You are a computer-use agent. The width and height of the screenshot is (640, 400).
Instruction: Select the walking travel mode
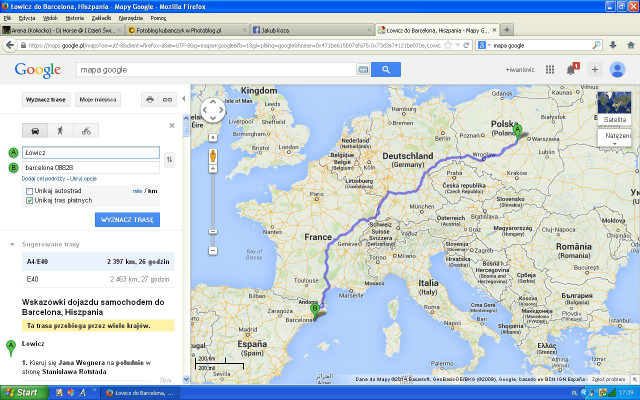(x=60, y=131)
